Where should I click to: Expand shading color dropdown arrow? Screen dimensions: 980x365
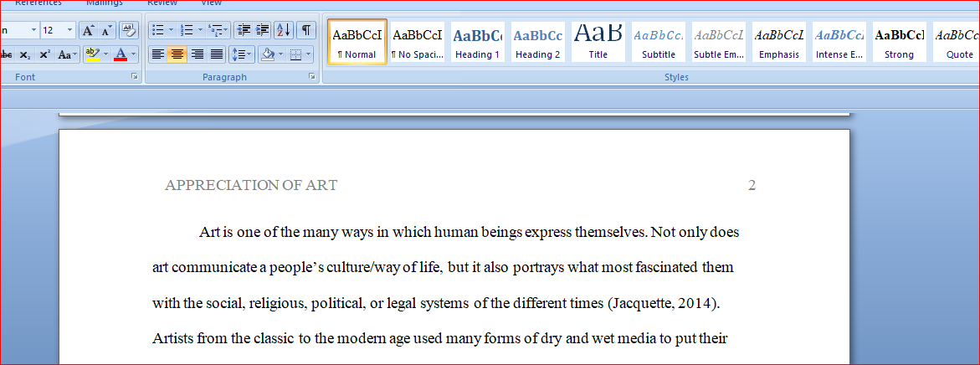[x=282, y=54]
